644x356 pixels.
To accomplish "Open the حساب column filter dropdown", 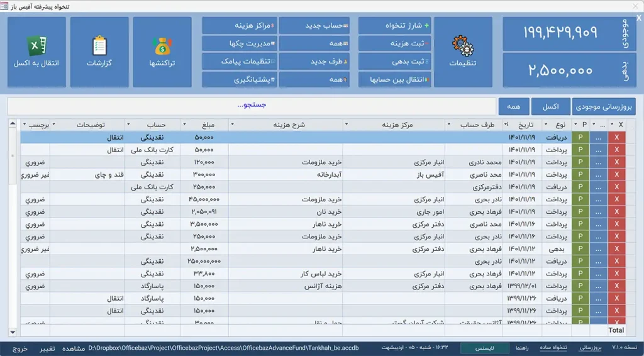I will click(x=128, y=125).
